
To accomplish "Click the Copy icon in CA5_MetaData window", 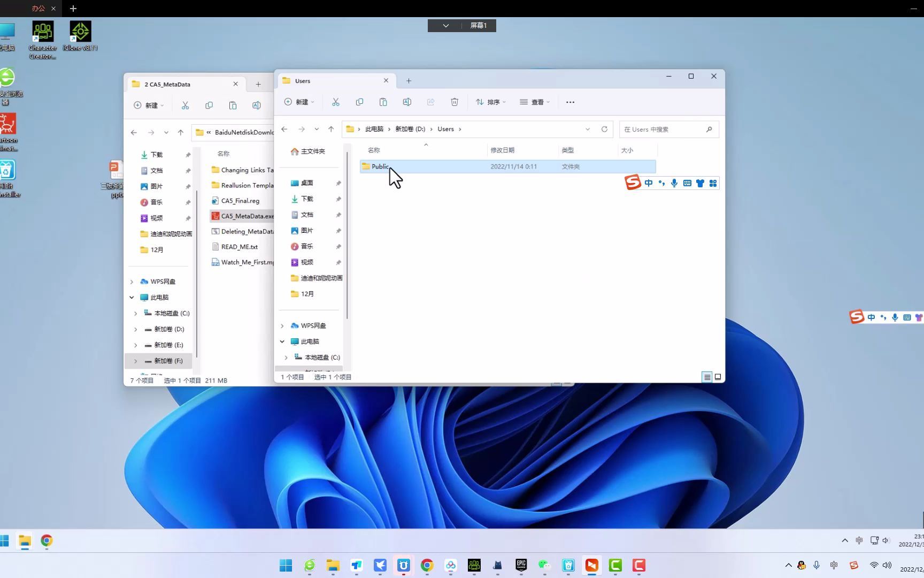I will (x=209, y=105).
